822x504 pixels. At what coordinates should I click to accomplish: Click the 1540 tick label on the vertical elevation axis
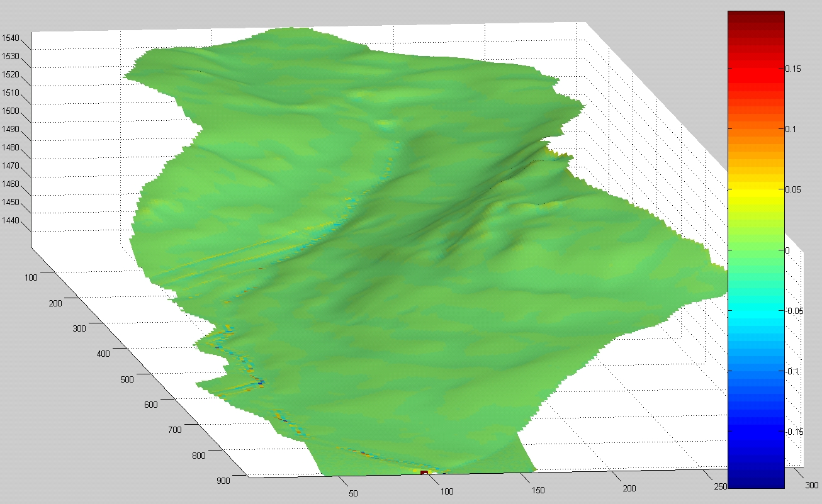coord(10,38)
